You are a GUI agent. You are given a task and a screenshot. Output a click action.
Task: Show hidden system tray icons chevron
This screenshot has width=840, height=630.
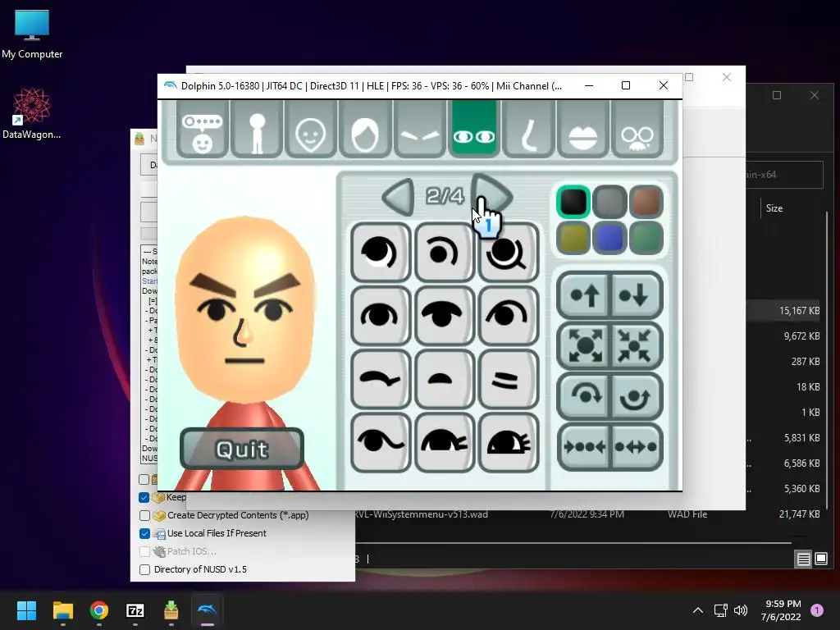click(698, 610)
